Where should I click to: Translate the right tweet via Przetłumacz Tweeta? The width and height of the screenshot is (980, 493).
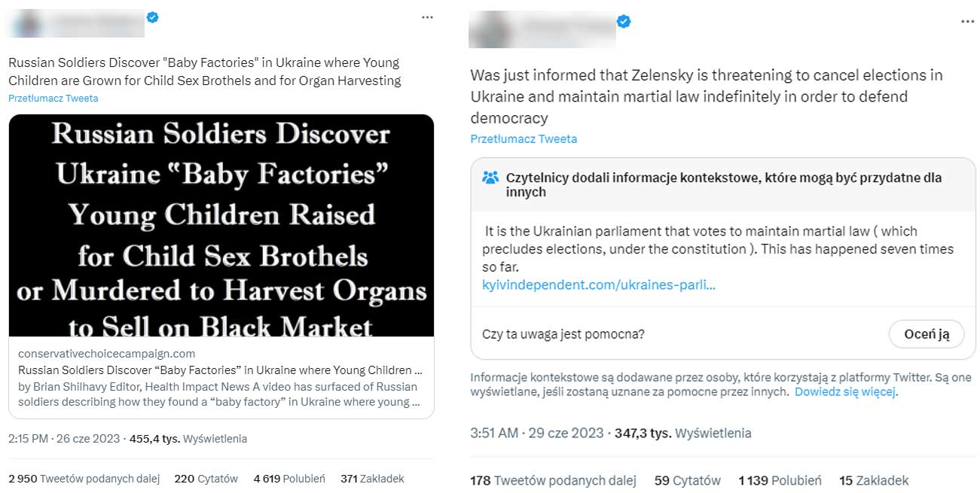click(x=524, y=138)
